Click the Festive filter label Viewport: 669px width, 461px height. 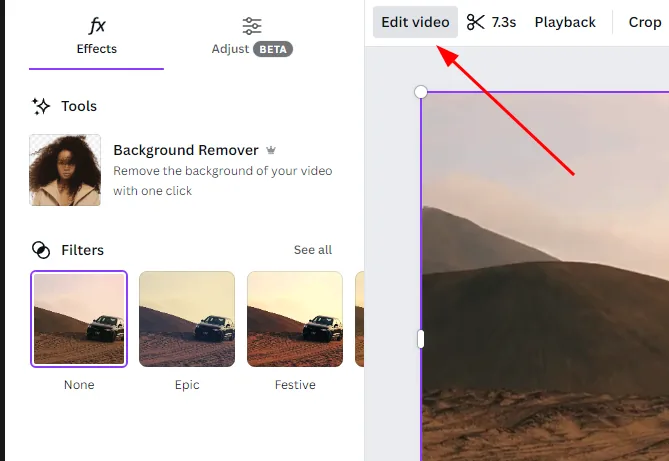pyautogui.click(x=295, y=385)
